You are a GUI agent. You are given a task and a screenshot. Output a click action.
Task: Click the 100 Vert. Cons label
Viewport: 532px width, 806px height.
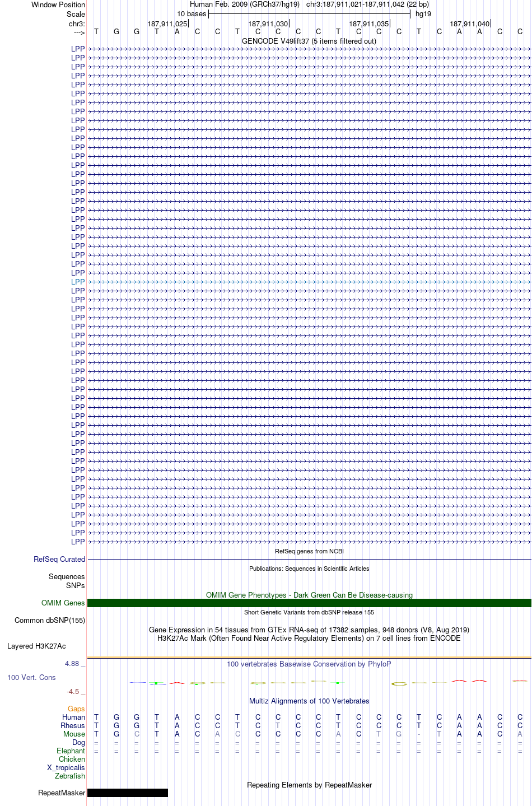coord(31,677)
